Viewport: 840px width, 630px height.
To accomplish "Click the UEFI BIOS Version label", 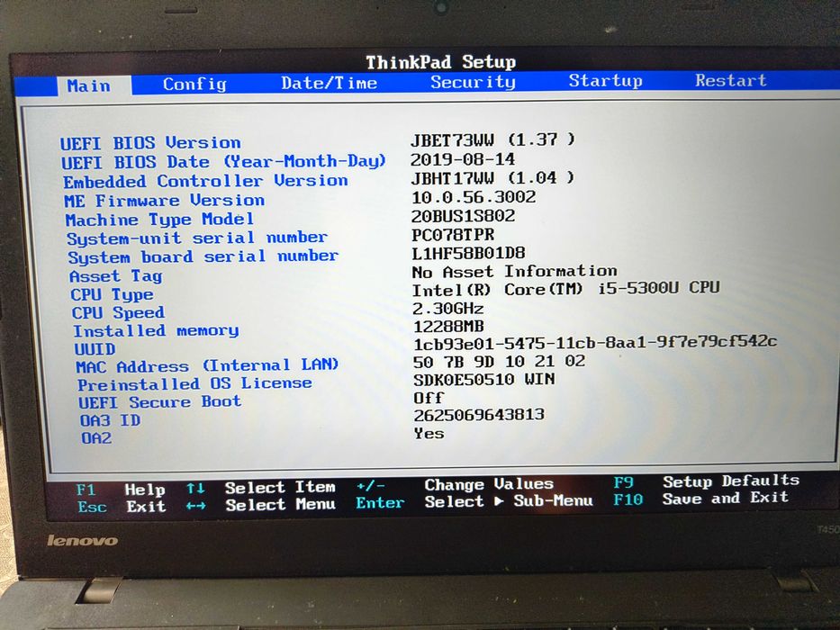I will pos(150,143).
